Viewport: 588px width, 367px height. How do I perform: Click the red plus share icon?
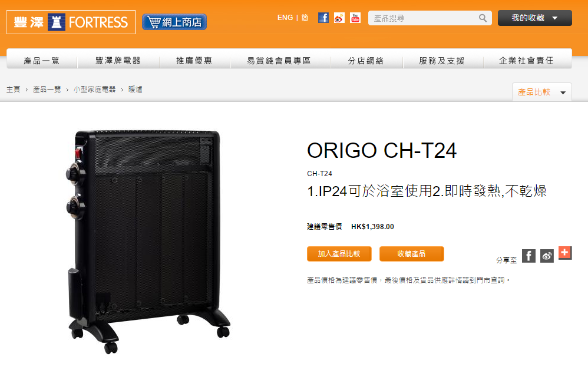[x=565, y=253]
